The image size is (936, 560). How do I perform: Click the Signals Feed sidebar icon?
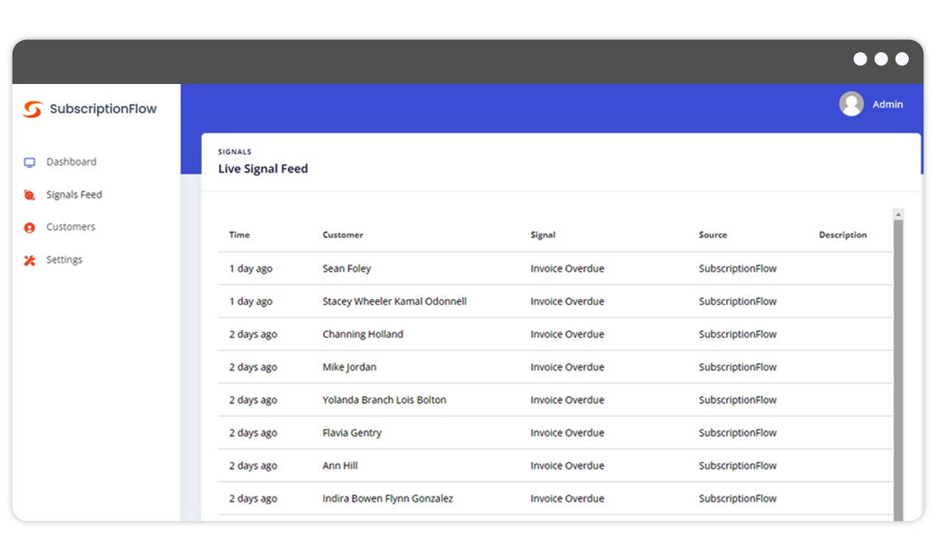[x=29, y=195]
